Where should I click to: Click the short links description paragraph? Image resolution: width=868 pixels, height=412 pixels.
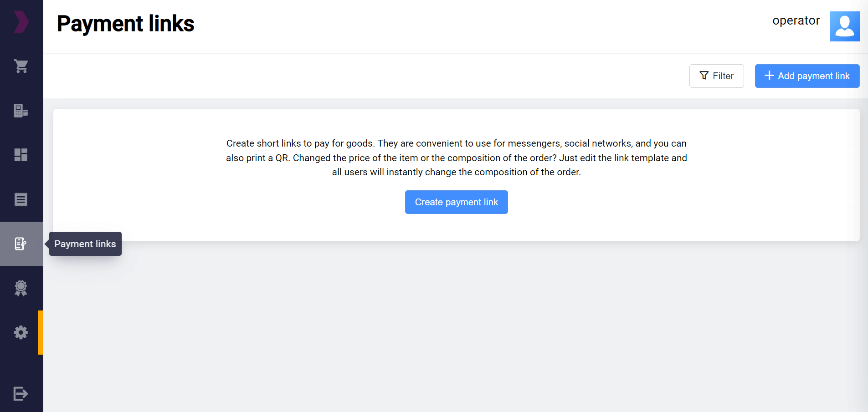click(456, 158)
